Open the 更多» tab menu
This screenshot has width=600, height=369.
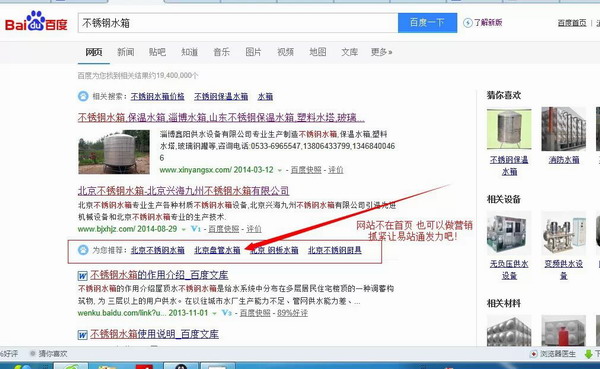381,52
